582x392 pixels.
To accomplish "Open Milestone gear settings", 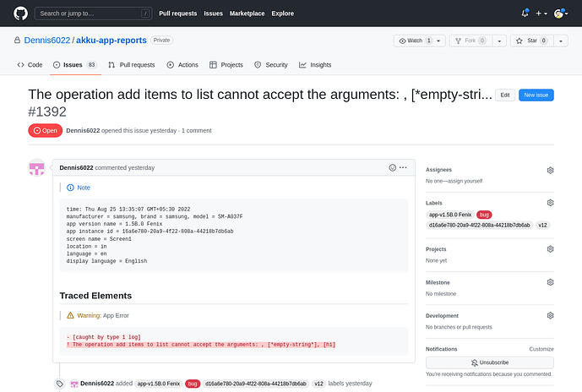I will (x=550, y=282).
